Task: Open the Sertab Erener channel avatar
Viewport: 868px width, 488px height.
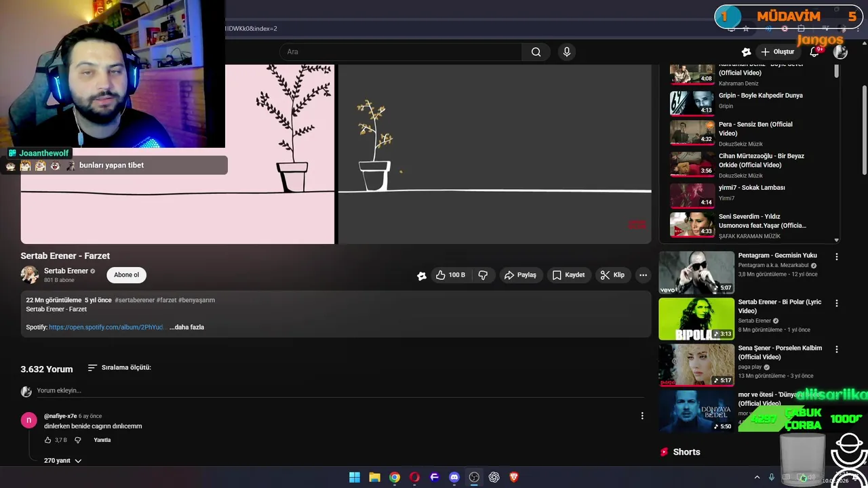Action: pyautogui.click(x=30, y=274)
